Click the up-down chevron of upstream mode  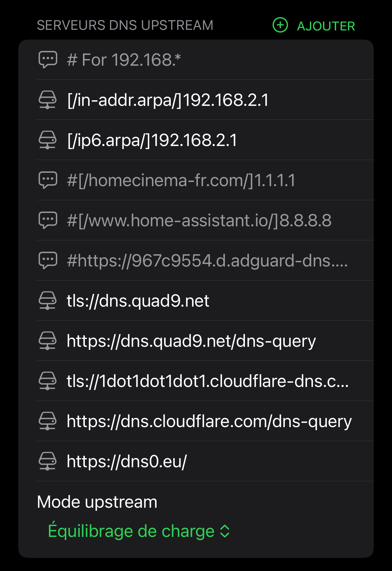click(x=225, y=531)
